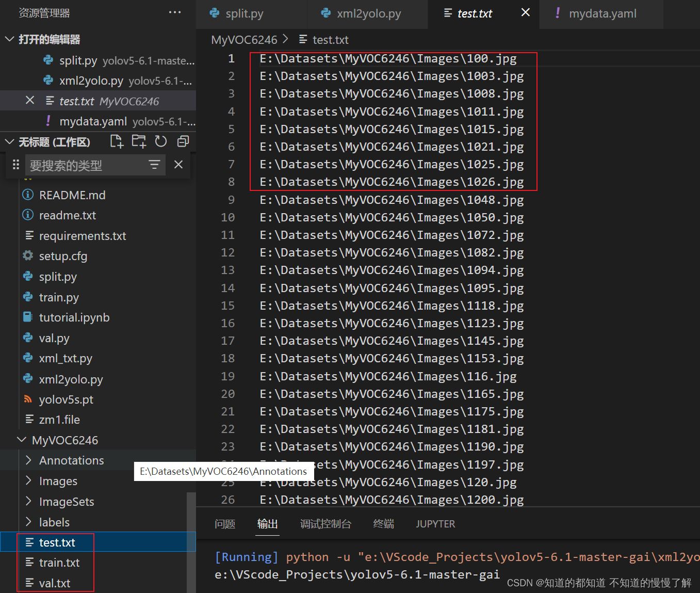Open the Debug Console (调试控制台) tab
Image resolution: width=700 pixels, height=593 pixels.
click(325, 524)
